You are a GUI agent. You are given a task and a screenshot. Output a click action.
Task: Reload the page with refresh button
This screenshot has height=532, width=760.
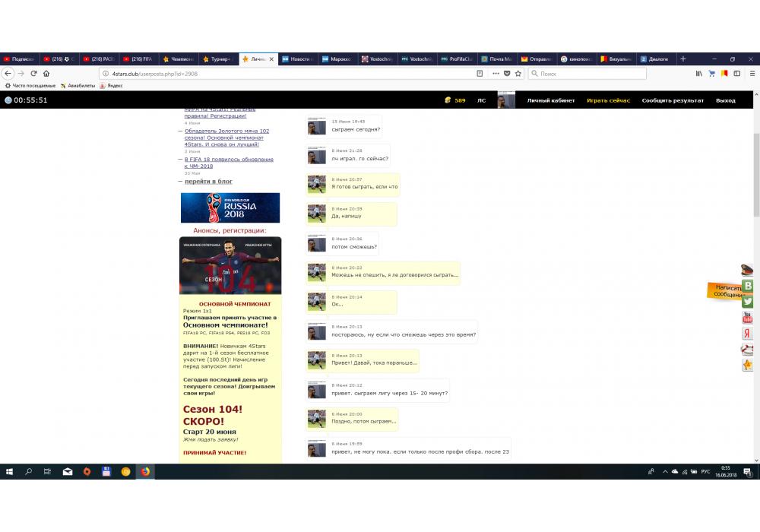pyautogui.click(x=33, y=74)
